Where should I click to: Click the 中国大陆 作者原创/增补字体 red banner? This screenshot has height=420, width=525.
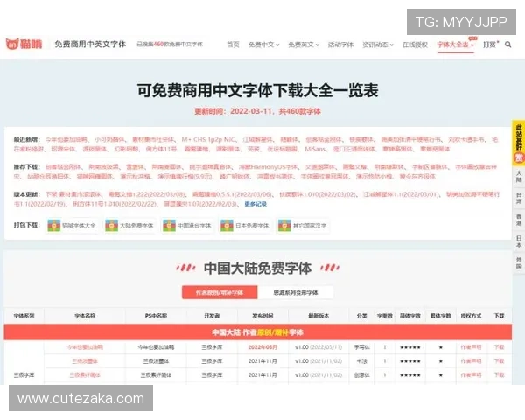[258, 332]
